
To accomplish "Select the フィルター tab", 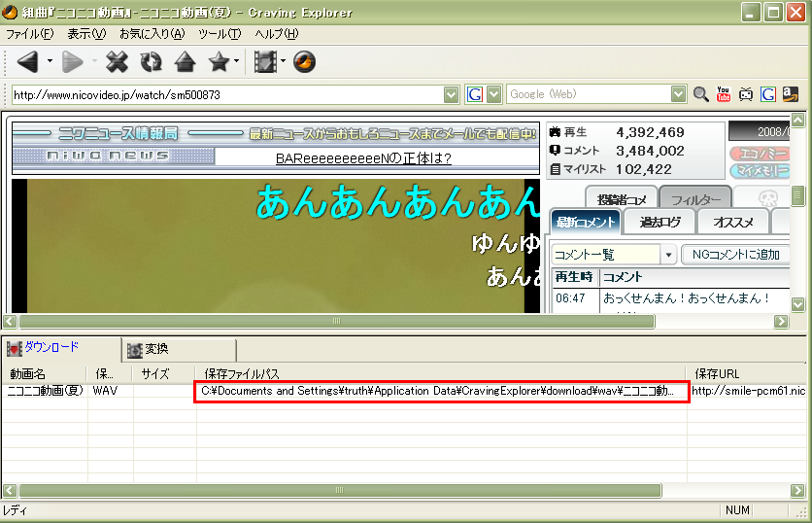I will [695, 199].
